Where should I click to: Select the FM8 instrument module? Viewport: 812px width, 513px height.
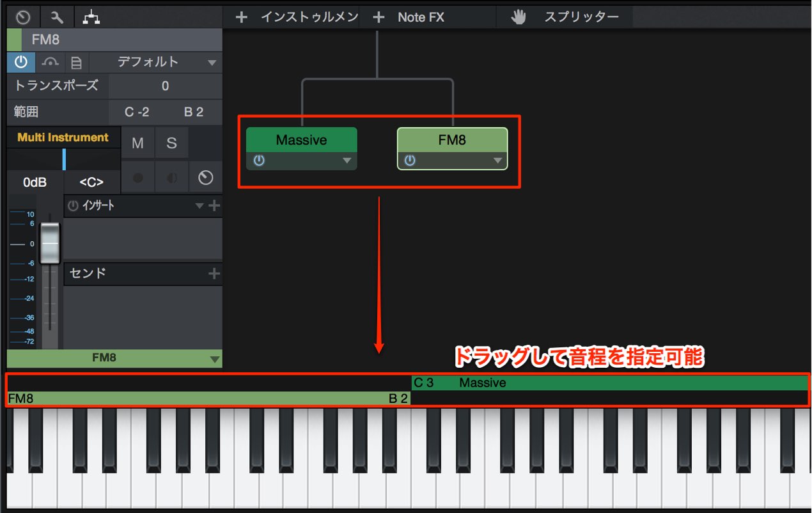click(453, 140)
